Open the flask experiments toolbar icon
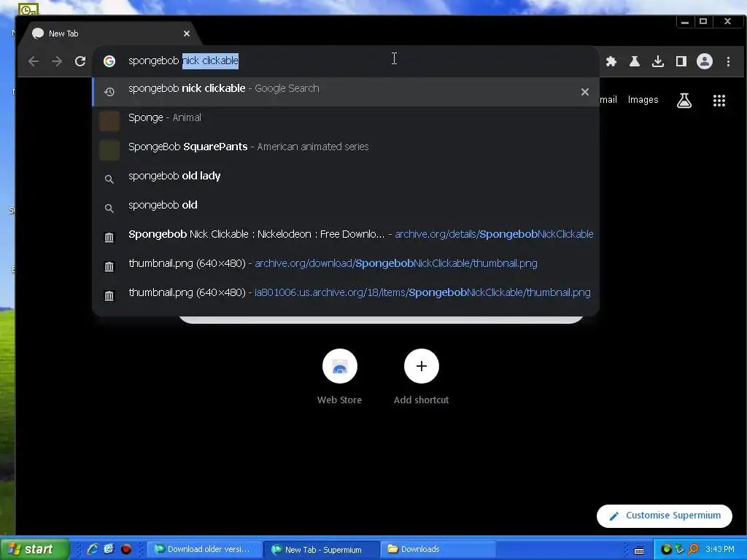The width and height of the screenshot is (747, 560). pos(634,61)
